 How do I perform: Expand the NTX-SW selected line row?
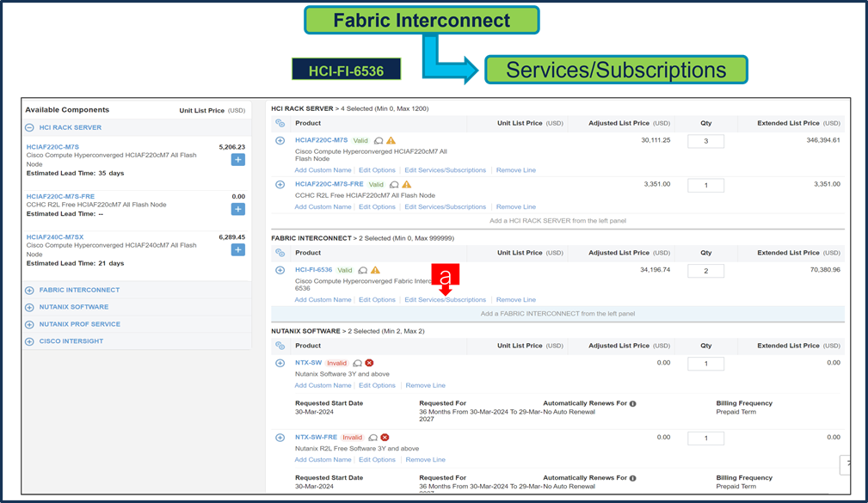tap(280, 363)
